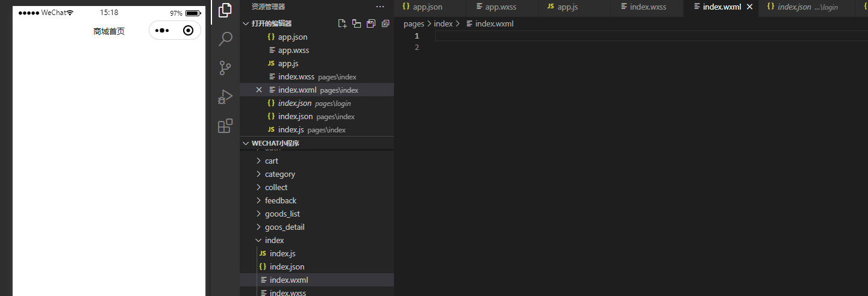Viewport: 868px width, 296px height.
Task: Close the index.wxml editor tab
Action: coord(750,7)
